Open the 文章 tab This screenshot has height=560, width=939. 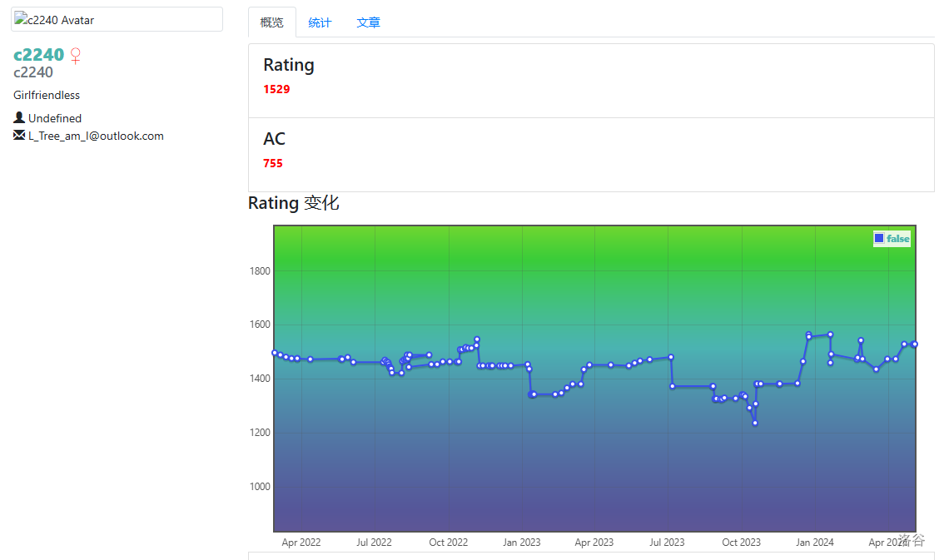point(368,22)
